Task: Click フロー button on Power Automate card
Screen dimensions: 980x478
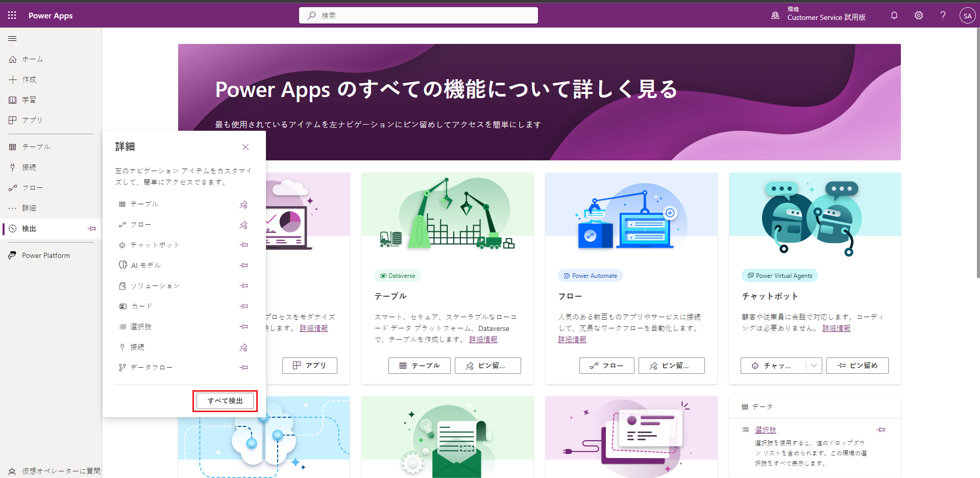Action: click(x=607, y=366)
